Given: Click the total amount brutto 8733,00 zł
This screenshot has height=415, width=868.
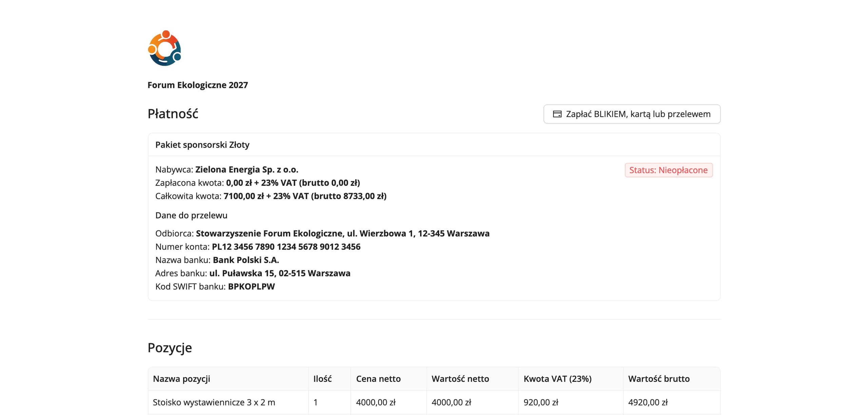Looking at the screenshot, I should pyautogui.click(x=349, y=196).
